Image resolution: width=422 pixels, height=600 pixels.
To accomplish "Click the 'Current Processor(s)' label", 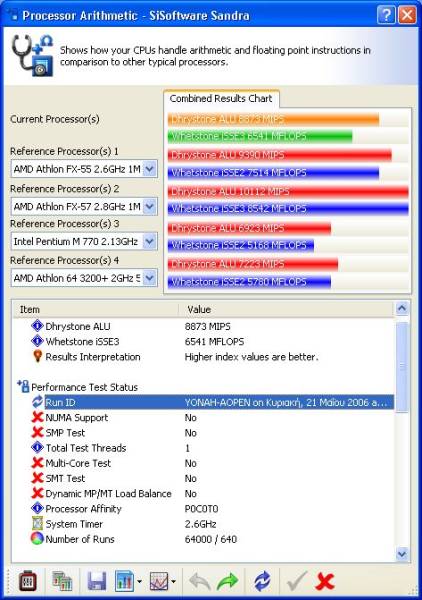I will click(55, 119).
